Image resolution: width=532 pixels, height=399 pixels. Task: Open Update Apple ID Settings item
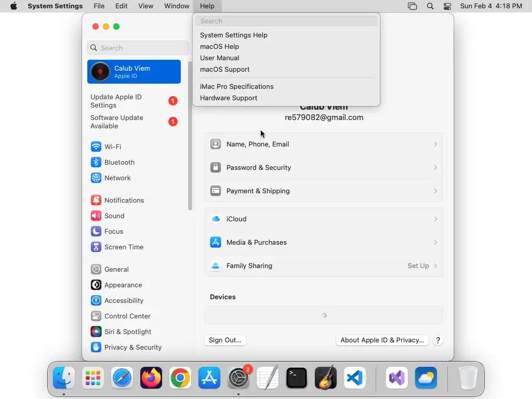click(134, 101)
